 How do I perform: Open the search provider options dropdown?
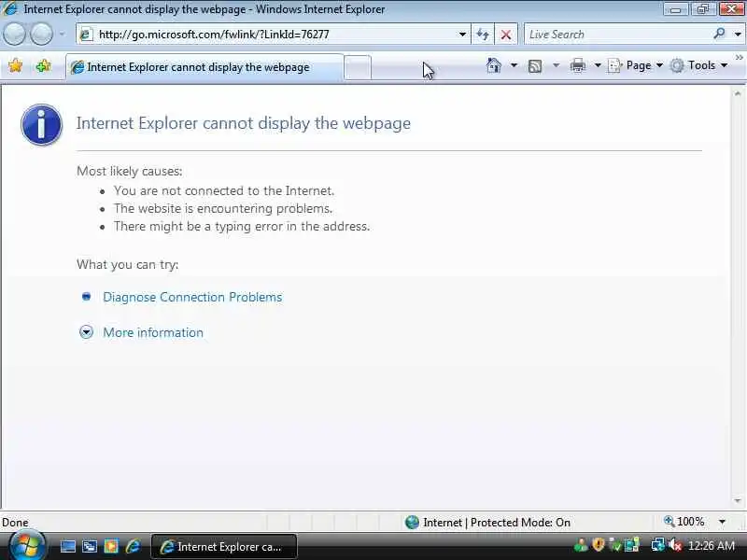(x=738, y=35)
